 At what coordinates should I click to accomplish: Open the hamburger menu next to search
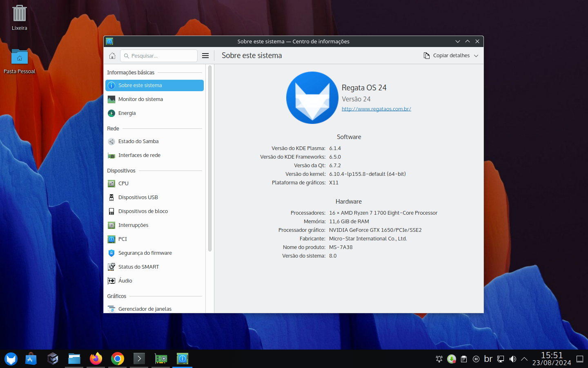[x=205, y=56]
